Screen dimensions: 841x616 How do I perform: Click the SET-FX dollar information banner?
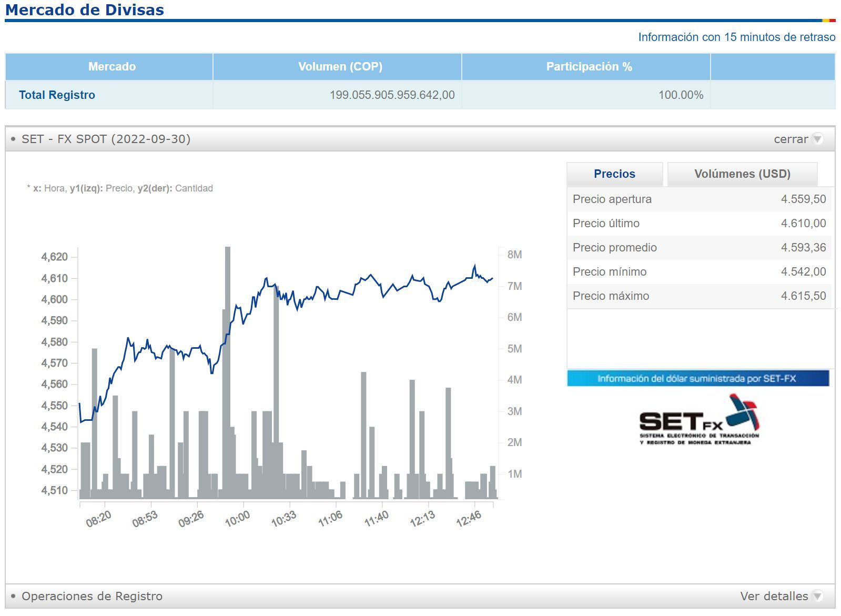697,378
